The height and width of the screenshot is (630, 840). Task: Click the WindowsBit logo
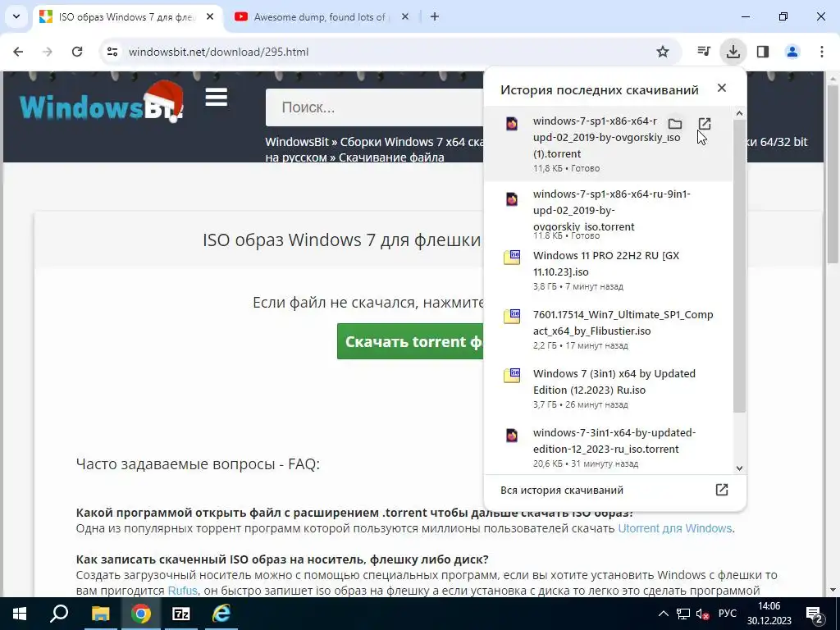[102, 103]
